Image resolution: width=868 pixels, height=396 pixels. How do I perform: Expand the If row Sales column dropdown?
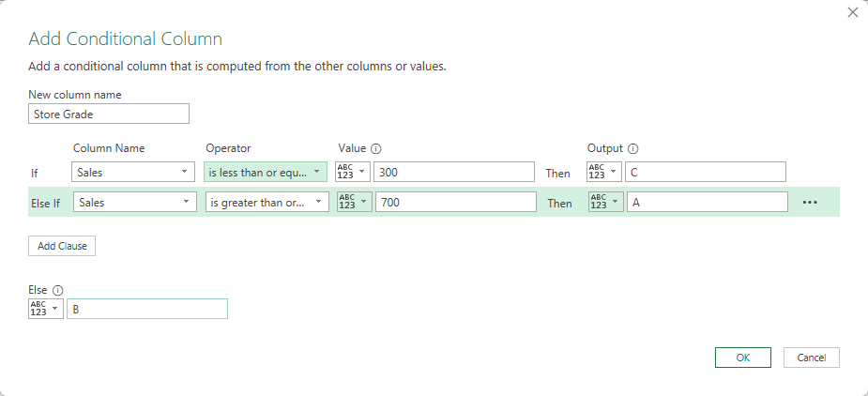pyautogui.click(x=133, y=172)
